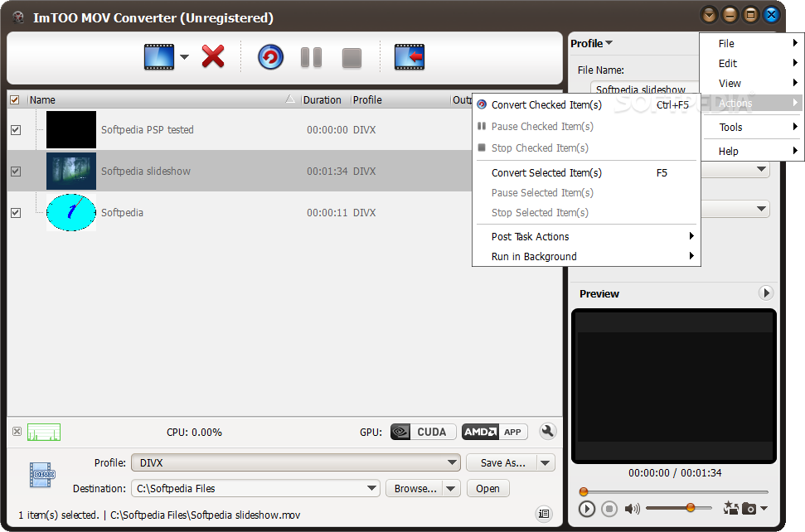
Task: Click the Open destination button
Action: coord(487,488)
